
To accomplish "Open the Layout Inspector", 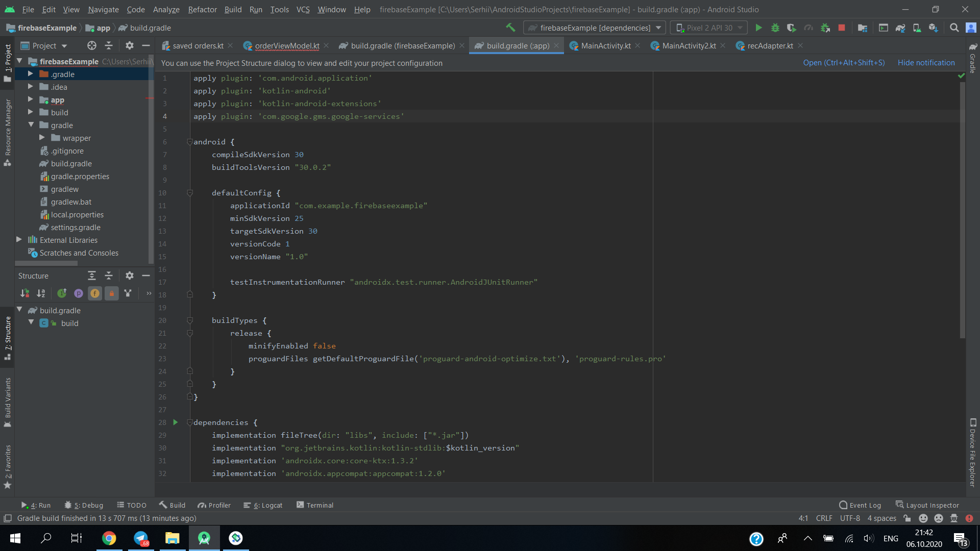I will tap(927, 505).
